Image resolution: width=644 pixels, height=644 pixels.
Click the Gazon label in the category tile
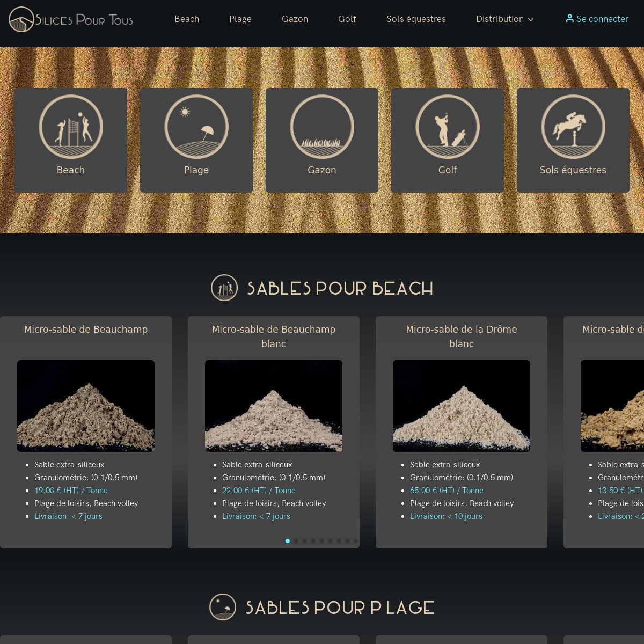click(322, 170)
